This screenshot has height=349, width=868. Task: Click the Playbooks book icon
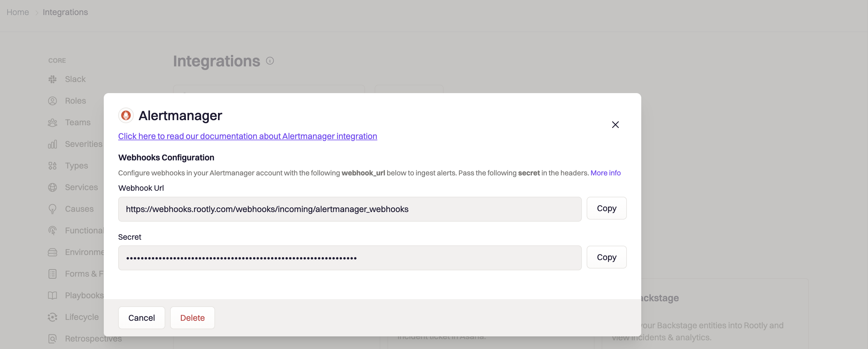coord(52,295)
